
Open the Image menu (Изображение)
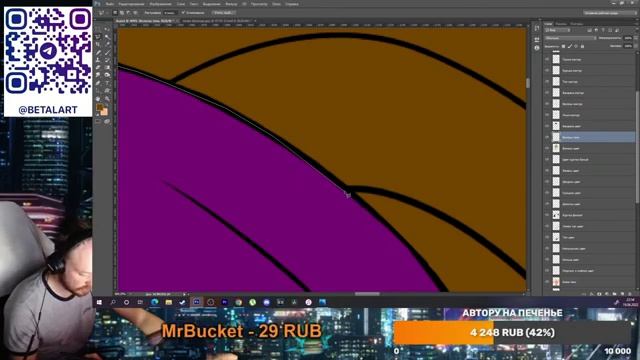[x=160, y=4]
